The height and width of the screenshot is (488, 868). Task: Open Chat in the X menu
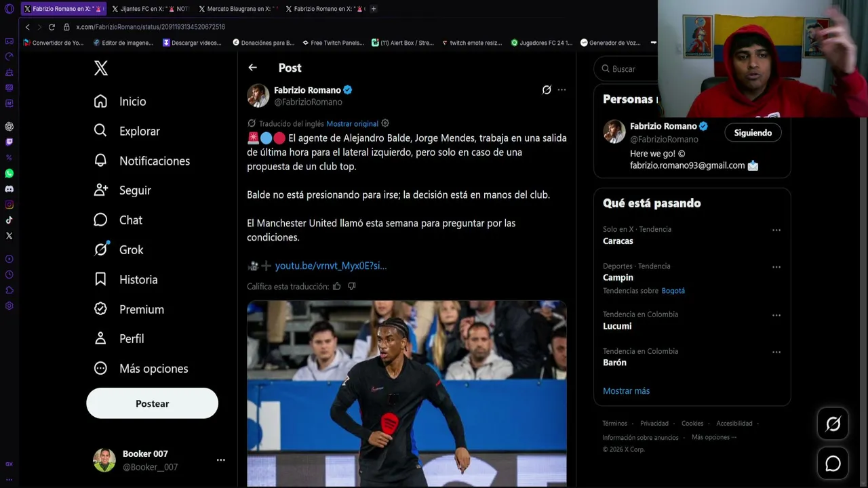(x=118, y=220)
